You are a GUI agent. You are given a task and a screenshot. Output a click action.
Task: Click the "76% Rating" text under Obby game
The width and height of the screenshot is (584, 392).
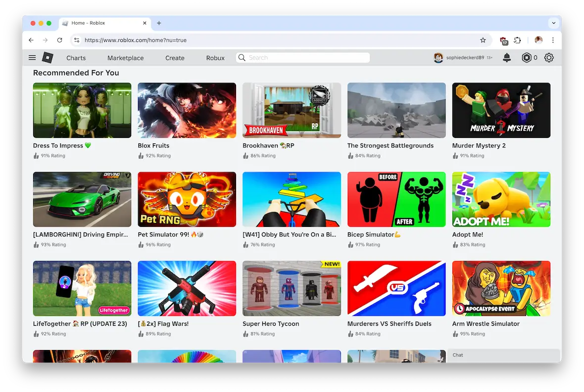tap(263, 245)
